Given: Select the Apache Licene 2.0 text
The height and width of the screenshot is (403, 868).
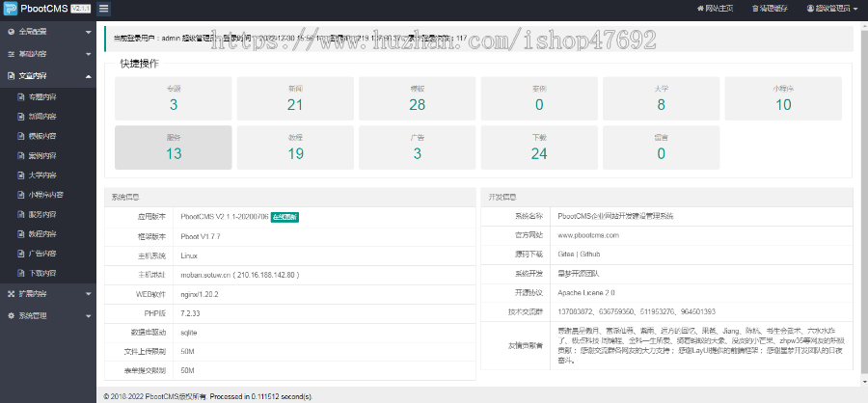Looking at the screenshot, I should (586, 293).
